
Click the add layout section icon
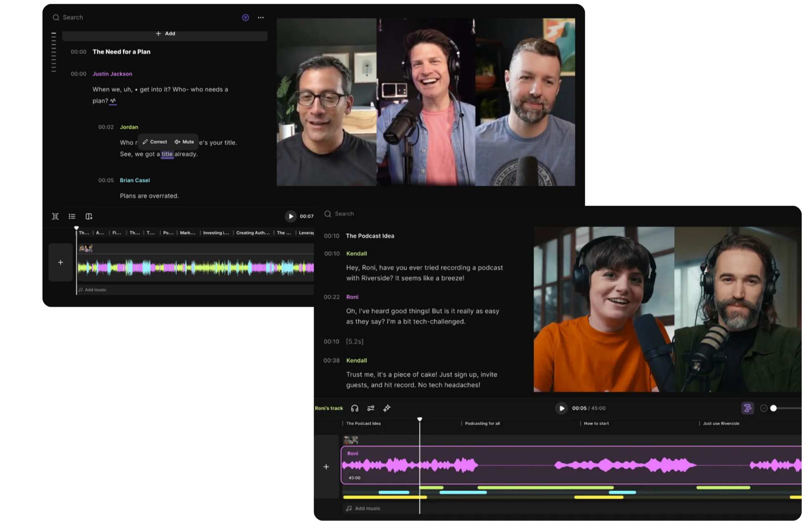[x=89, y=216]
